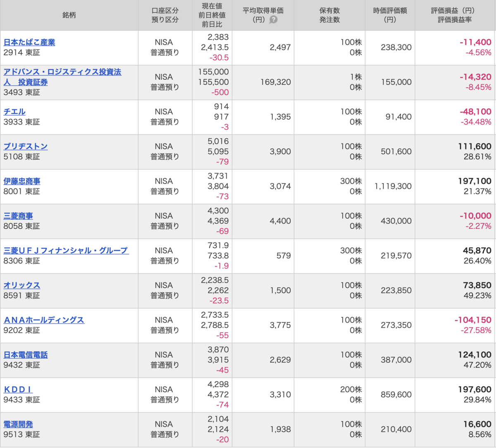496x448 pixels.
Task: Select market value 210,400
Action: point(396,429)
